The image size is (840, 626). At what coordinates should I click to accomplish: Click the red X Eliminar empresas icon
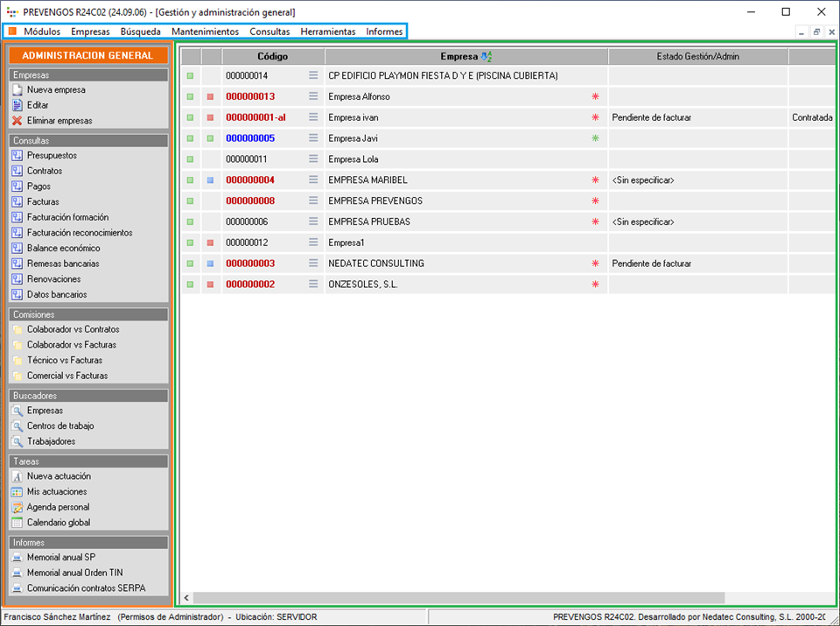point(17,121)
